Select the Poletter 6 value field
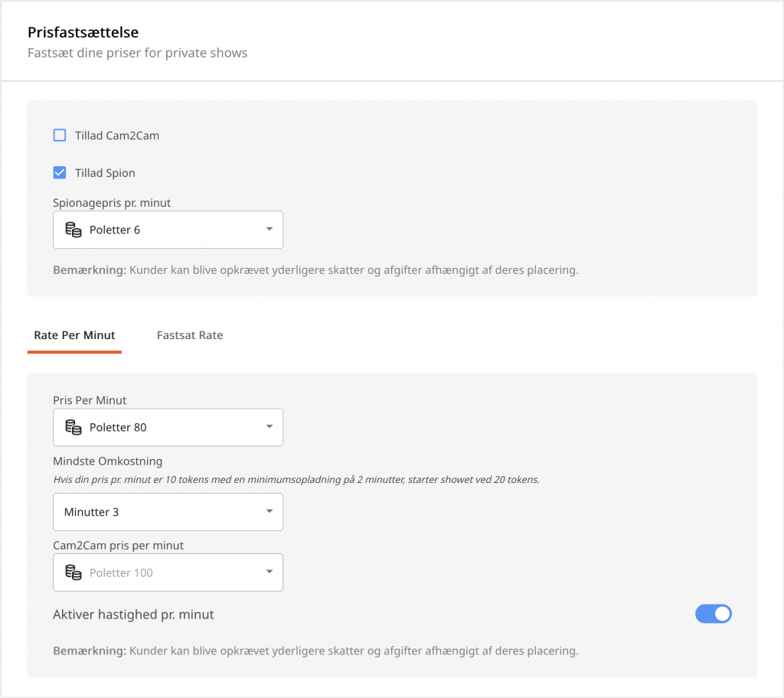Image resolution: width=784 pixels, height=698 pixels. (x=115, y=230)
